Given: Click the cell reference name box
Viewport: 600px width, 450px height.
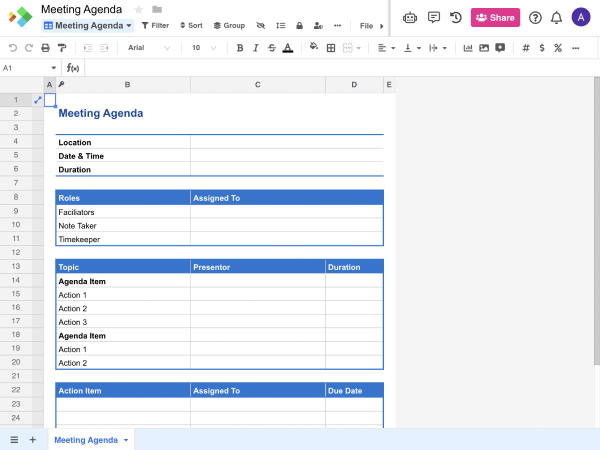Looking at the screenshot, I should coord(25,68).
